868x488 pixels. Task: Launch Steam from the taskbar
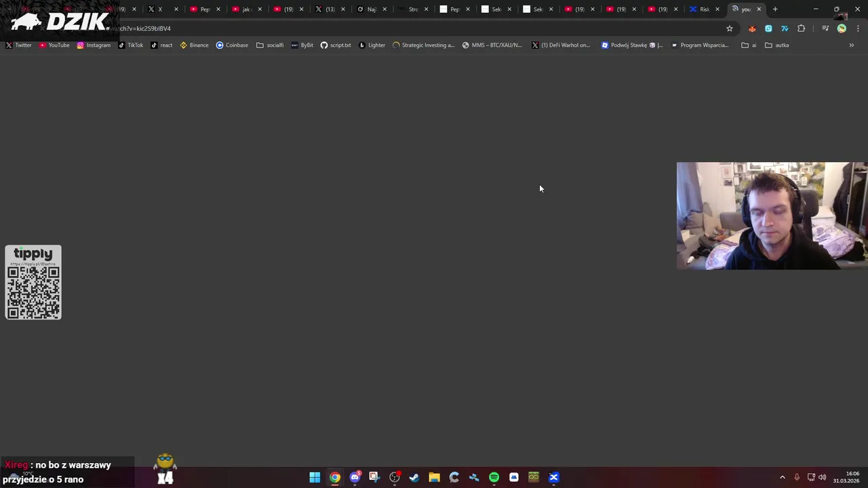coord(414,477)
